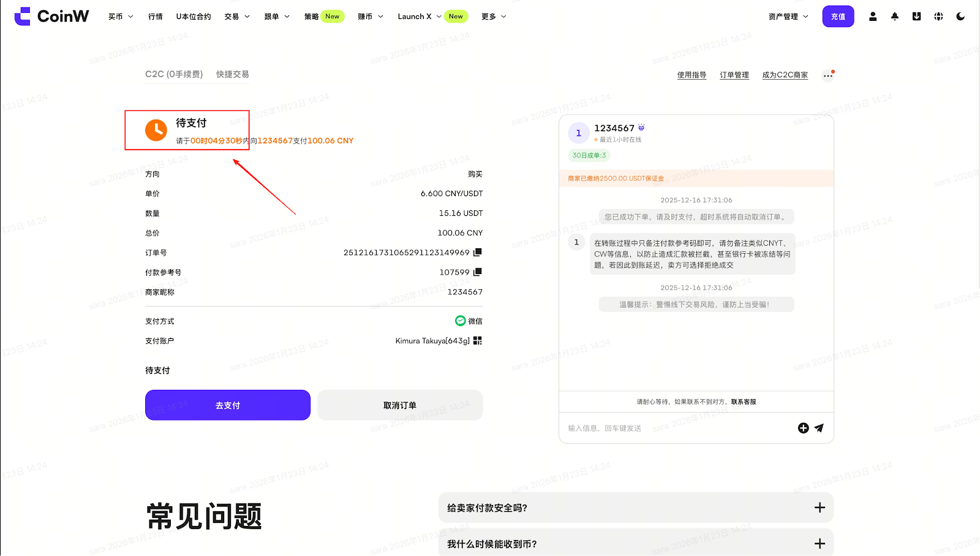Open the three-dot more options menu
The image size is (980, 556).
click(x=827, y=75)
